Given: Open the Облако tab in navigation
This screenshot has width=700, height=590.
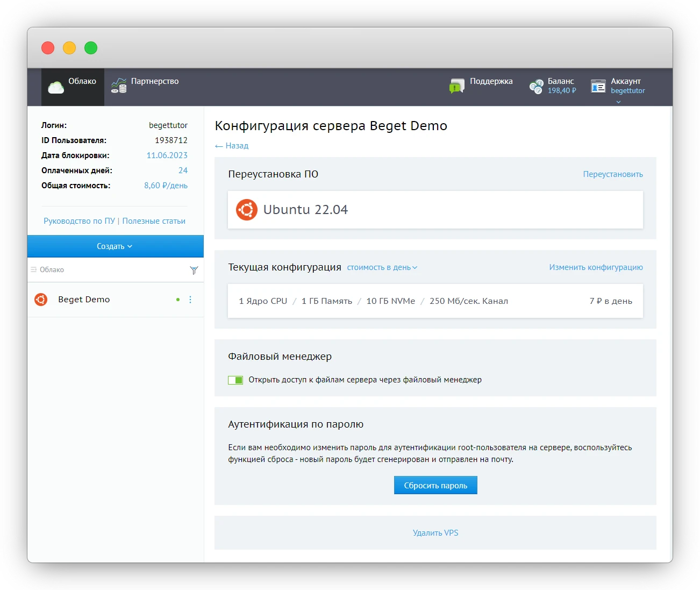Looking at the screenshot, I should point(82,81).
